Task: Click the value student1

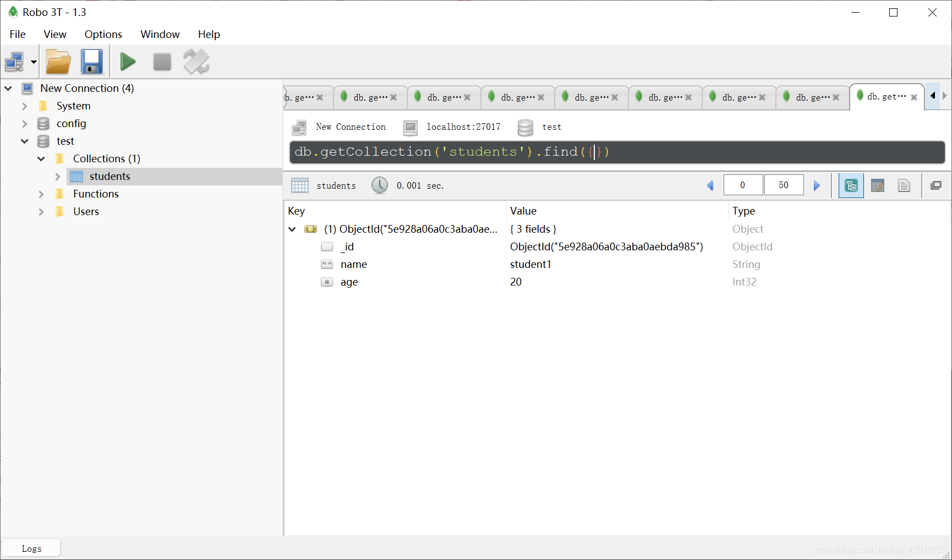Action: [x=530, y=264]
